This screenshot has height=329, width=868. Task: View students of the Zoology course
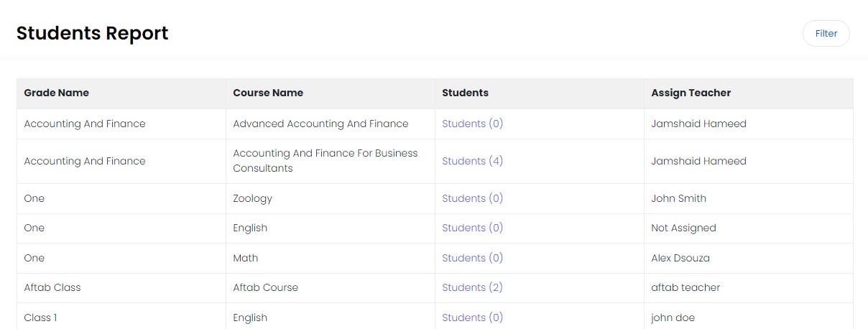click(x=472, y=198)
